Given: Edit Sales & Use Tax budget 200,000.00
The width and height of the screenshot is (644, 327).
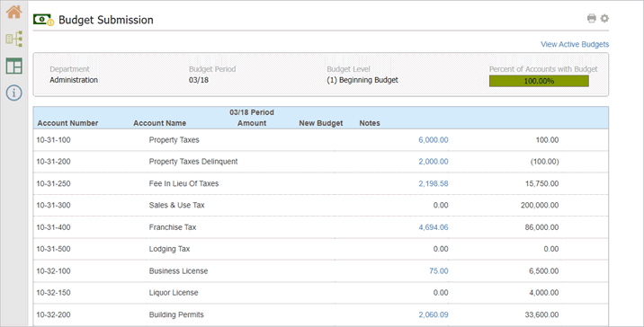Looking at the screenshot, I should click(540, 205).
